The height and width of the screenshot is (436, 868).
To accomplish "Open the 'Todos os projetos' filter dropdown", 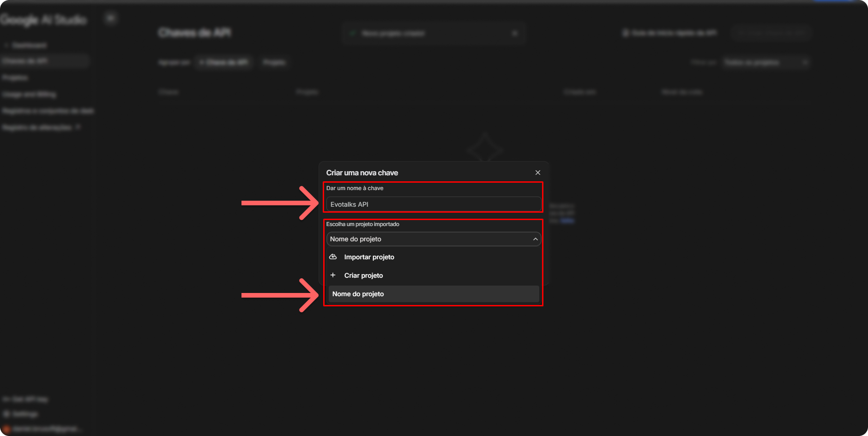I will (766, 62).
